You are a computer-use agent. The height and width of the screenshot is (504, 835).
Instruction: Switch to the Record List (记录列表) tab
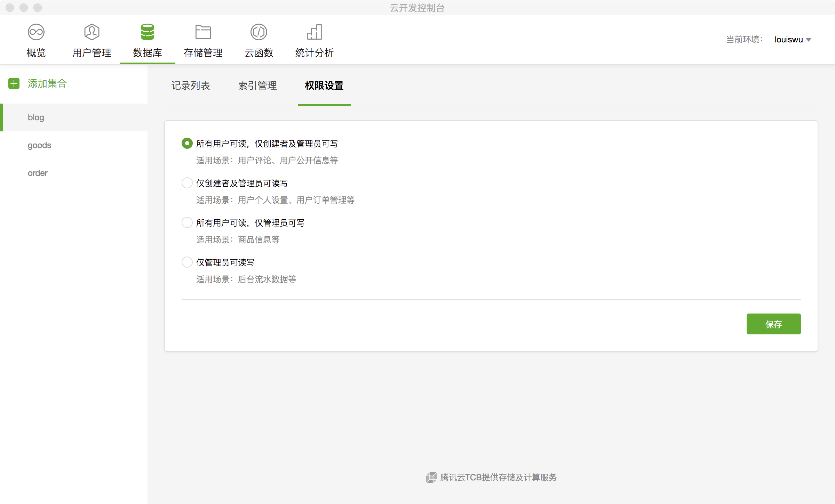coord(191,86)
